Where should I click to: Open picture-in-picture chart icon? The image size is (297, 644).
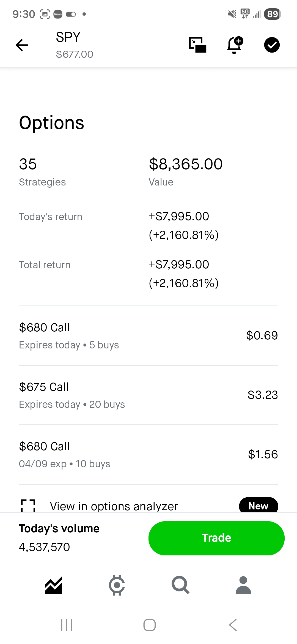coord(197,45)
